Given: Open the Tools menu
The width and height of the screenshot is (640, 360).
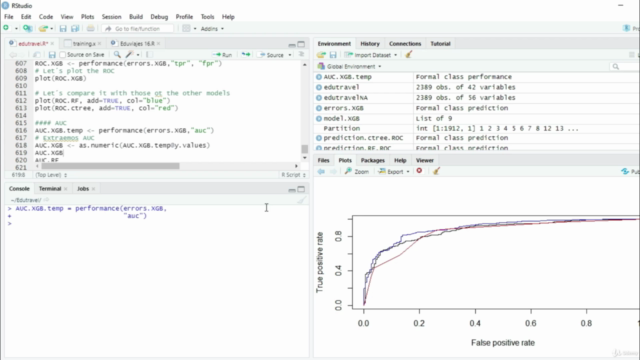Looking at the screenshot, I should click(207, 17).
